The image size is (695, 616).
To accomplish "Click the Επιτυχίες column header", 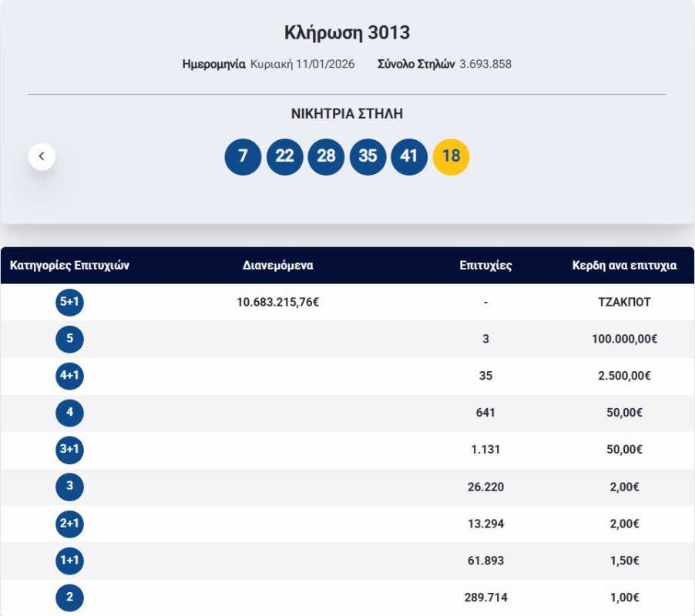I will coord(485,266).
